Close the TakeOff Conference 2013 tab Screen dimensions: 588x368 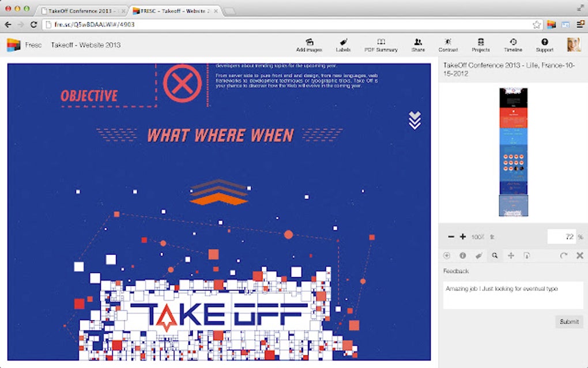[123, 12]
